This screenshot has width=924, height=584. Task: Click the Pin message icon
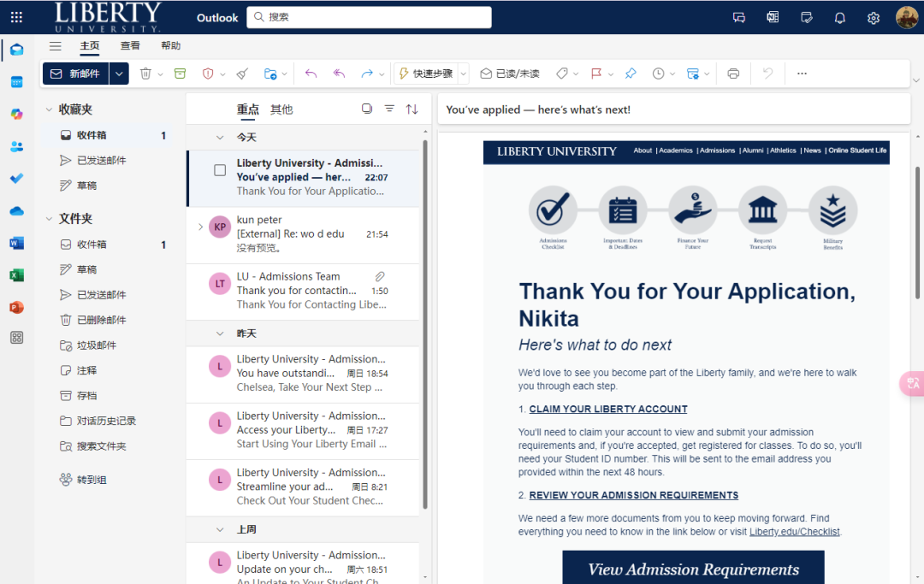[631, 74]
